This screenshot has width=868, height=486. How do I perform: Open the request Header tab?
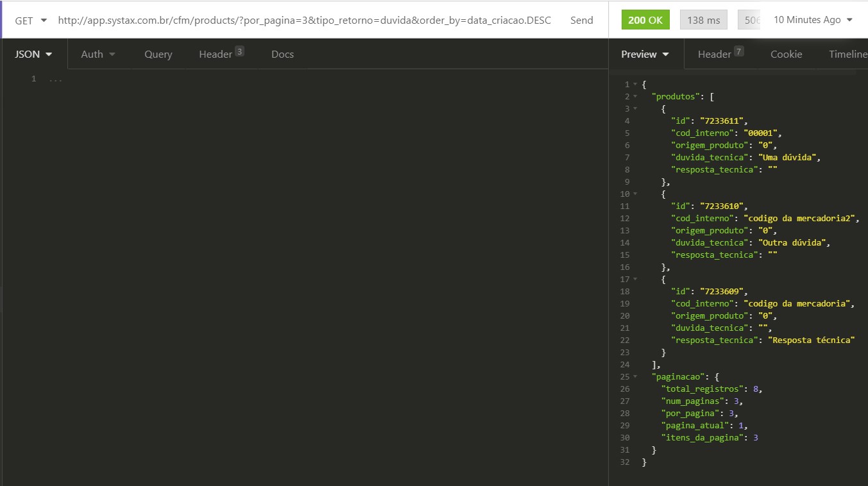(x=221, y=54)
